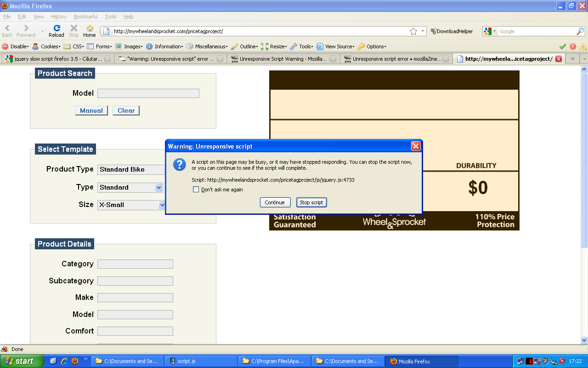
Task: Click the search magnifier icon
Action: [580, 31]
